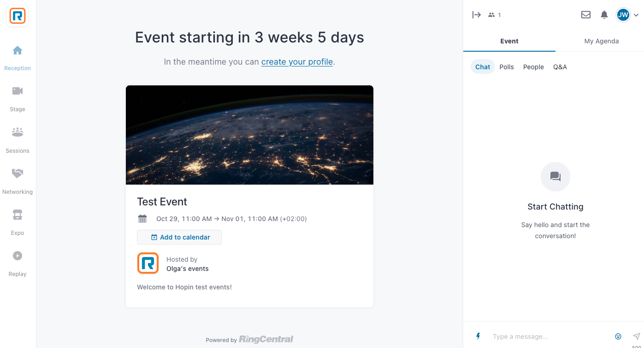Go to Stage via the camera icon
The image size is (644, 348).
(x=18, y=91)
